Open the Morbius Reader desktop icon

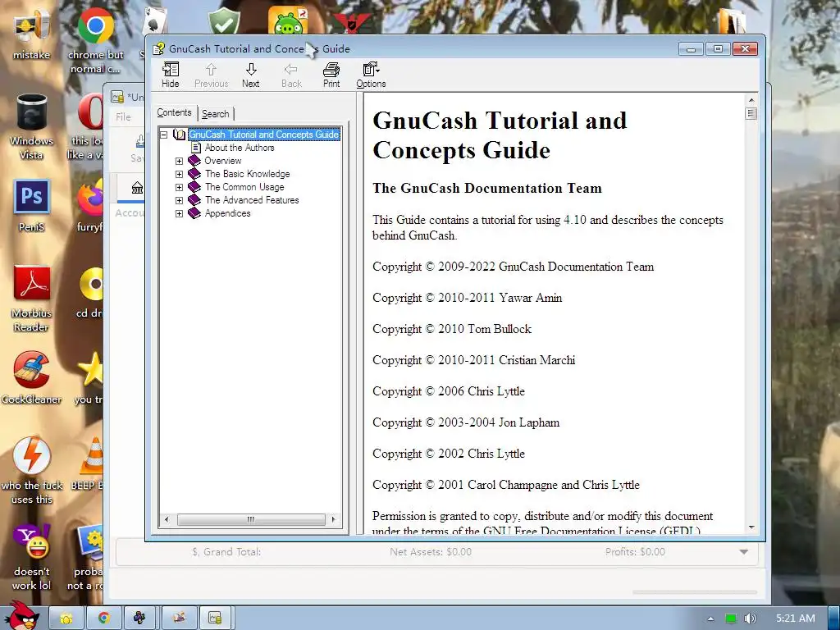click(x=32, y=299)
